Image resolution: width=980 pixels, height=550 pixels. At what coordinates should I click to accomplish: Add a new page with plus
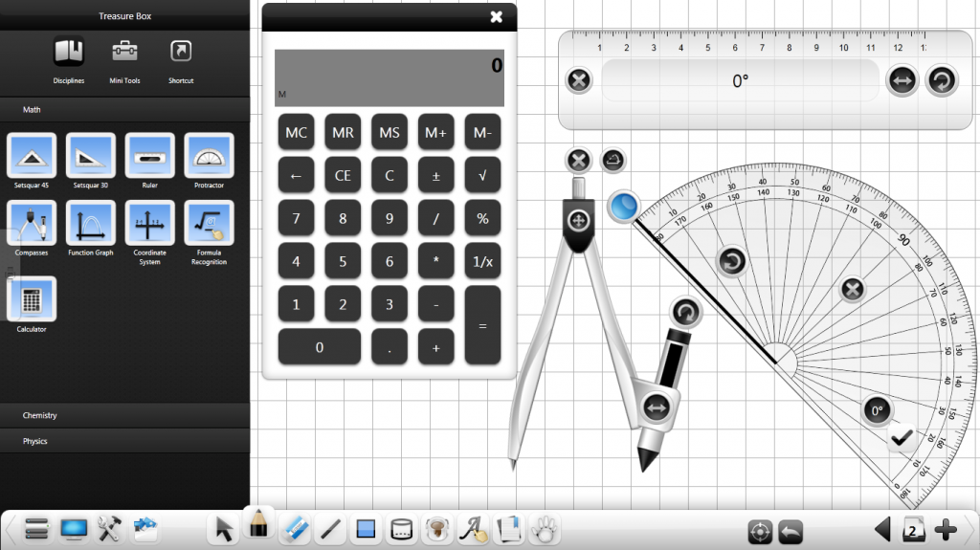coord(946,529)
